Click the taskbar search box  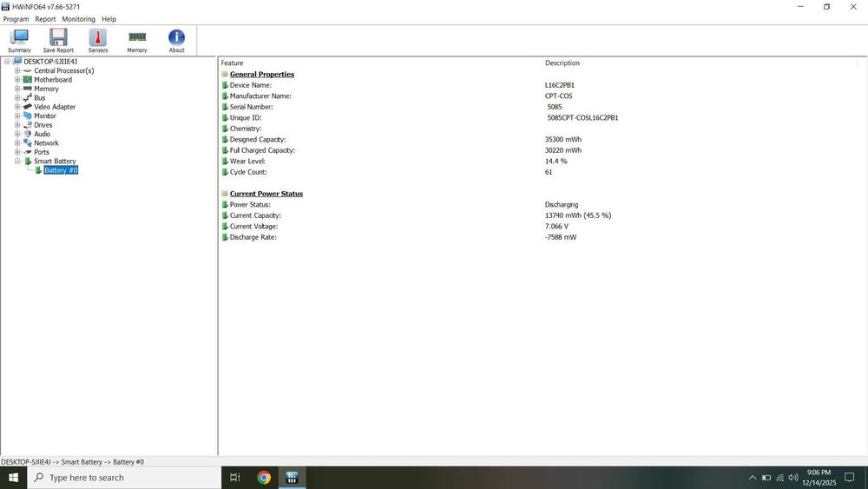(x=124, y=478)
